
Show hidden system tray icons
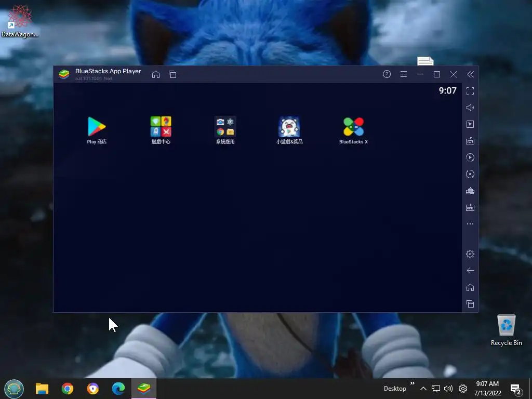423,389
